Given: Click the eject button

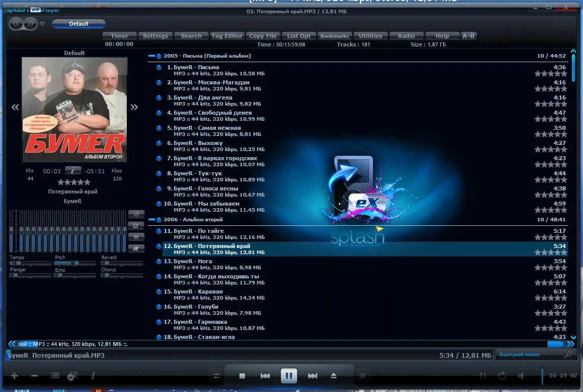Looking at the screenshot, I should click(x=333, y=376).
